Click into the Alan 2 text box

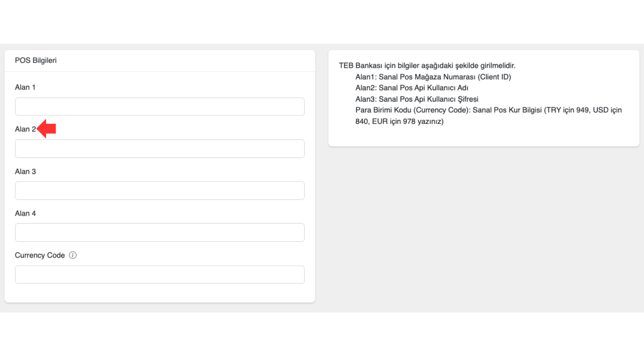(x=160, y=149)
